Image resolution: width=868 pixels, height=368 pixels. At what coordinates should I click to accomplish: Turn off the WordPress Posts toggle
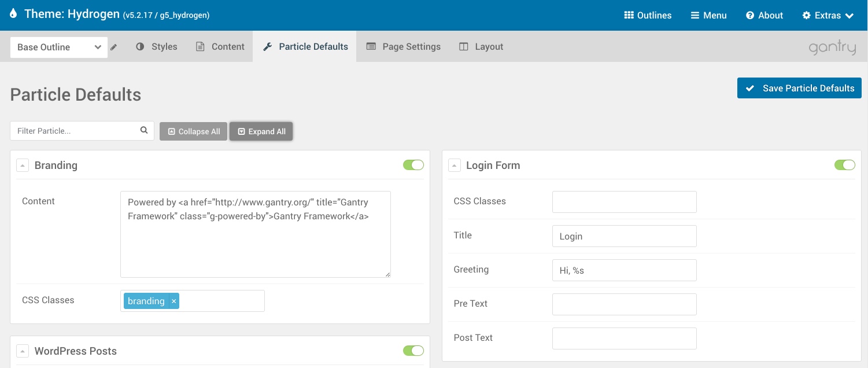tap(413, 351)
